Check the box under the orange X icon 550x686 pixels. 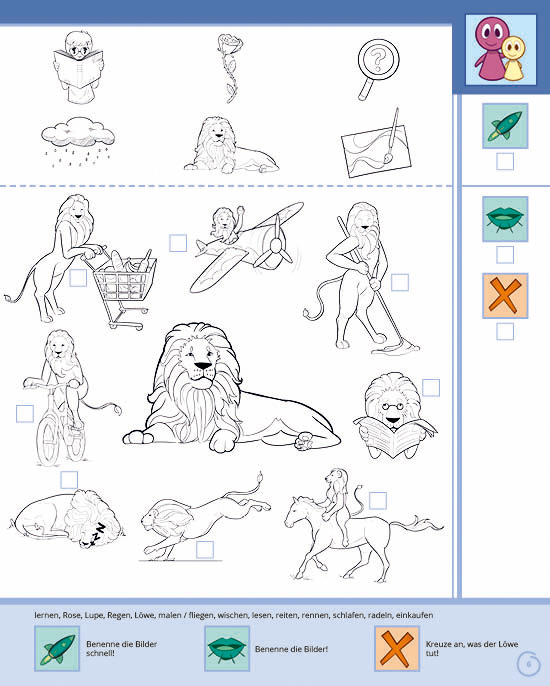[x=505, y=332]
